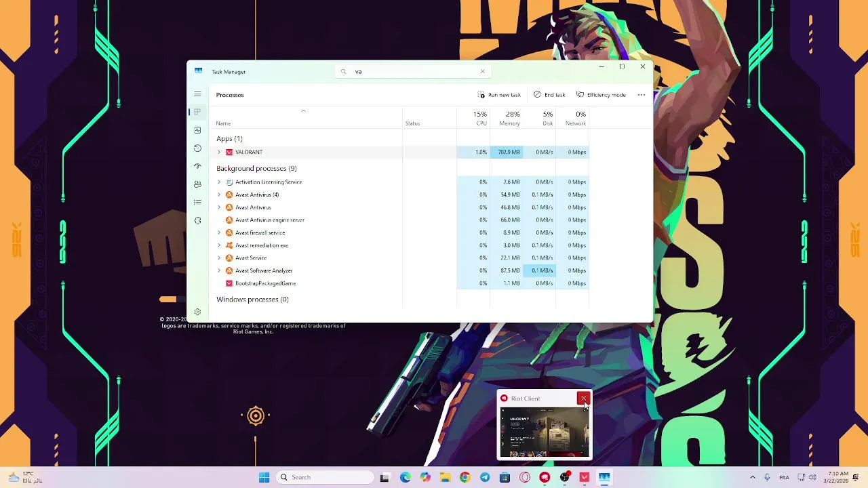
Task: Enable Efficiency mode for process
Action: [601, 95]
